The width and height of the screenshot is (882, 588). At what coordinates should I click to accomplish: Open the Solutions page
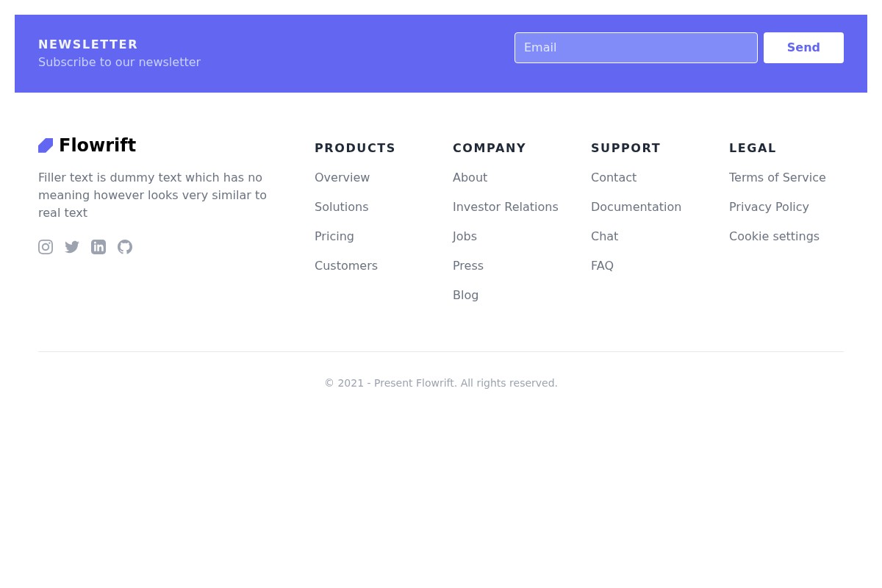[341, 207]
